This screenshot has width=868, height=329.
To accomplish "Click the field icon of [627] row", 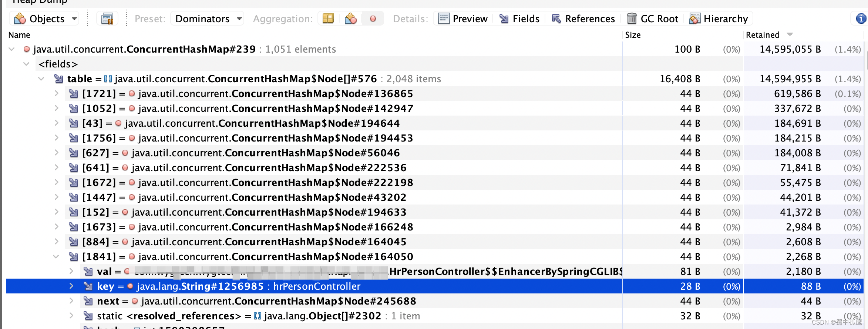I will 73,153.
